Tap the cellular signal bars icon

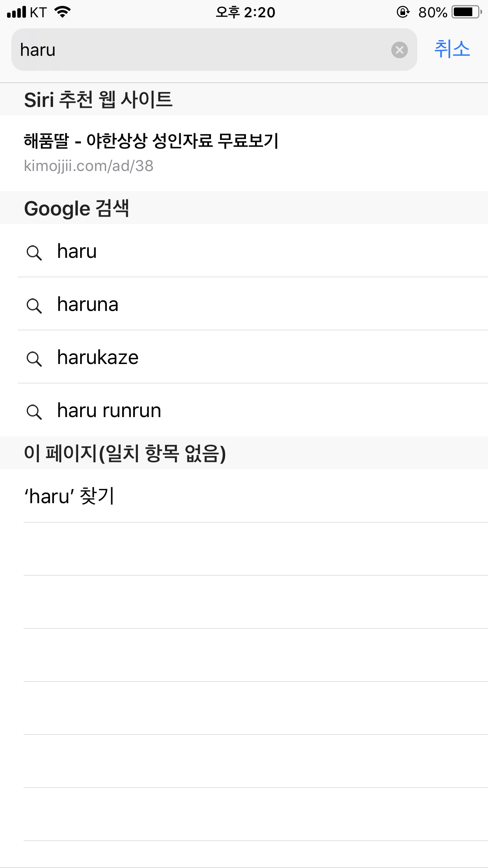coord(17,12)
